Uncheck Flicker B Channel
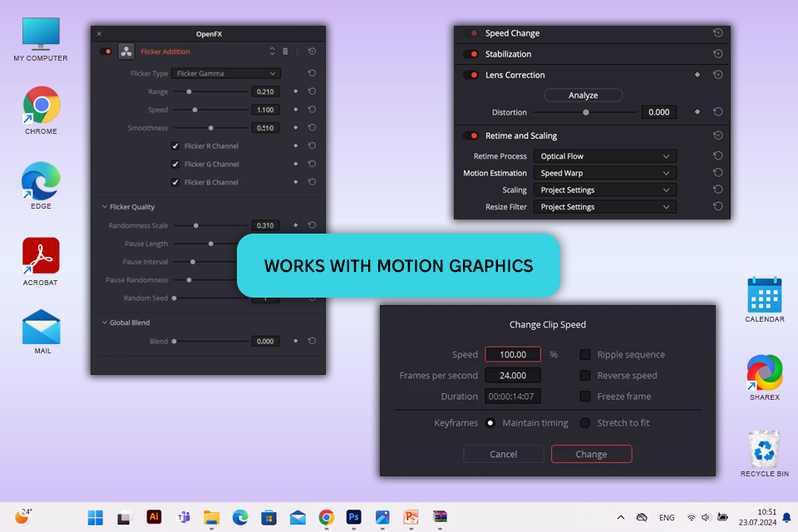Screen dimensions: 798x532 [x=175, y=182]
